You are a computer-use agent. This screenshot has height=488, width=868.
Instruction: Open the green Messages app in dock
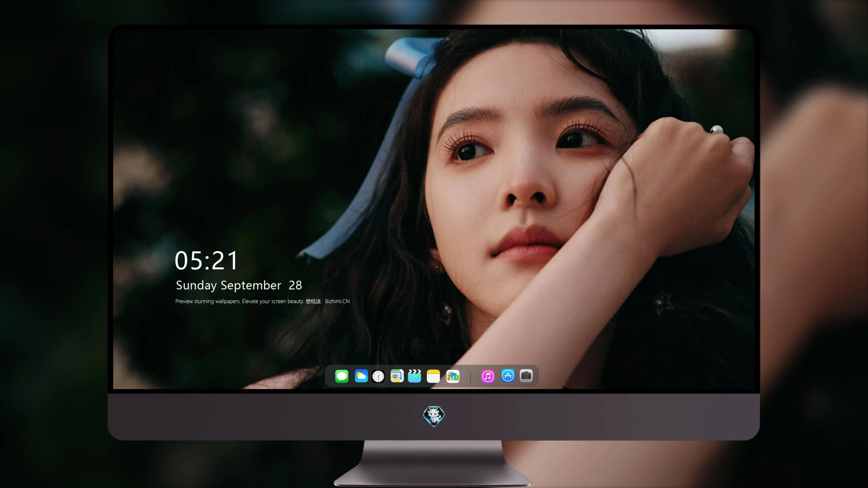(x=342, y=376)
